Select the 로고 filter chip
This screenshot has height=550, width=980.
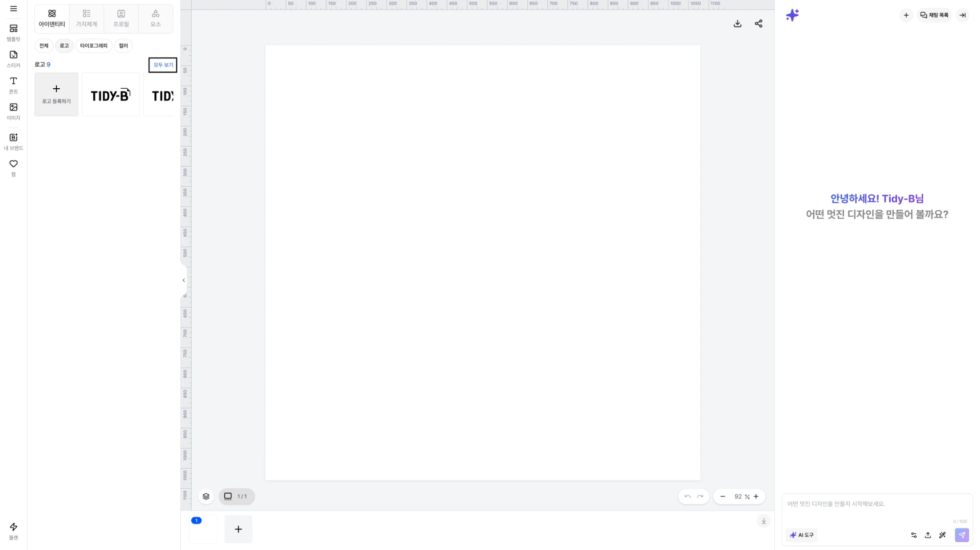[64, 46]
